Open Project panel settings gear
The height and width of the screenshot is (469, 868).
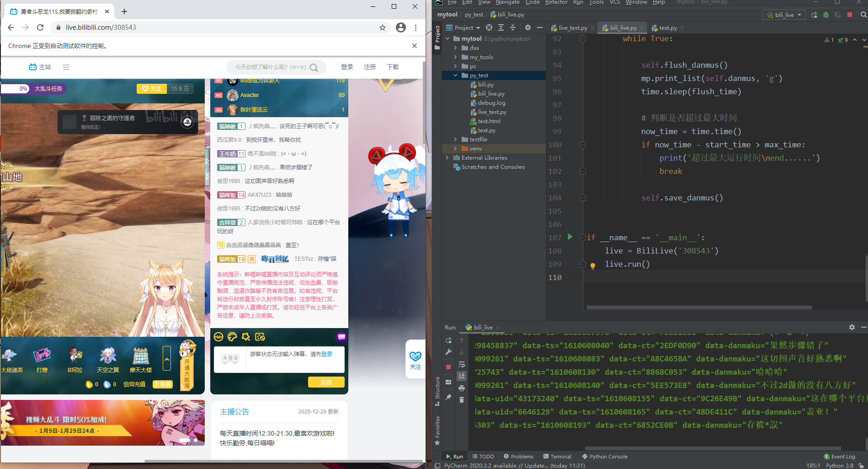[527, 27]
